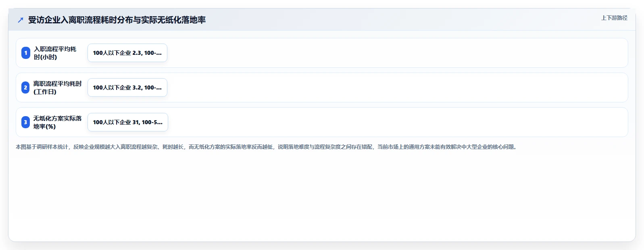Select step badge 1 for 入职流程平均耗时

coord(26,53)
